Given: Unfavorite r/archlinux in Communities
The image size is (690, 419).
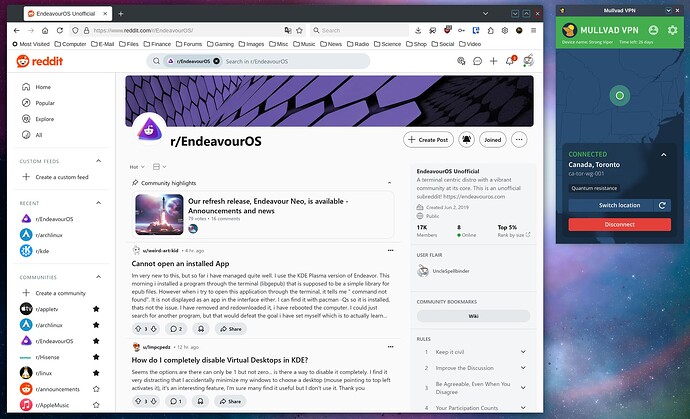Looking at the screenshot, I should [x=96, y=325].
